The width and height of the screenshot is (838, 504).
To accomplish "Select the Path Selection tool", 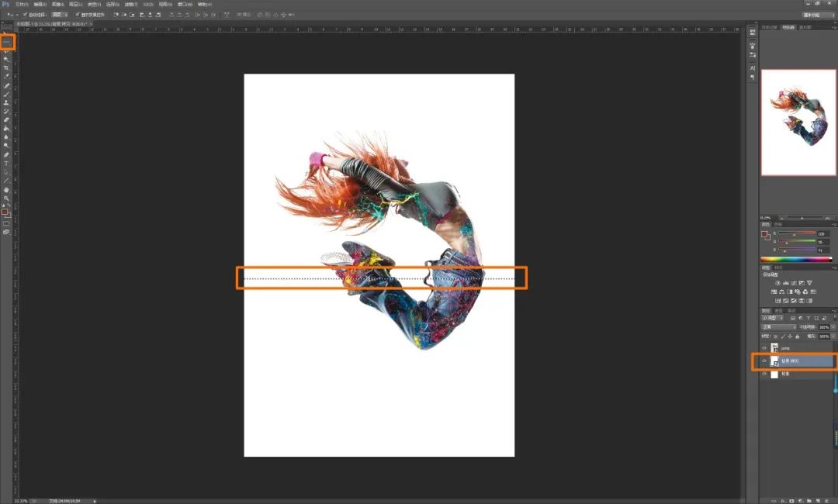I will point(6,172).
